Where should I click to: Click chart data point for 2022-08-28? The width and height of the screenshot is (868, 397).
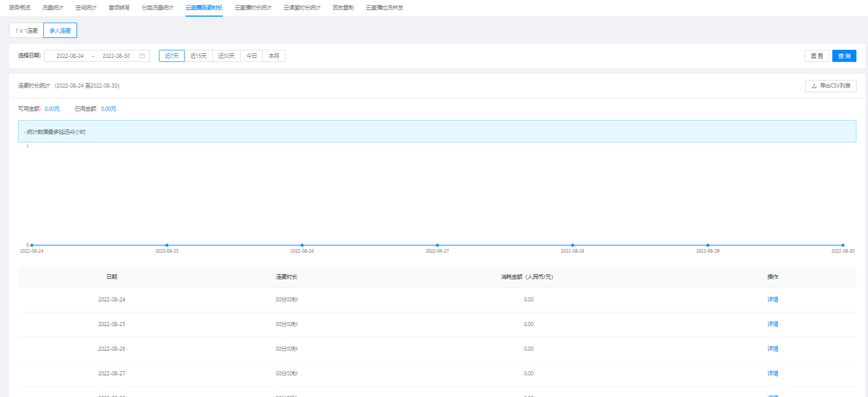[x=572, y=245]
